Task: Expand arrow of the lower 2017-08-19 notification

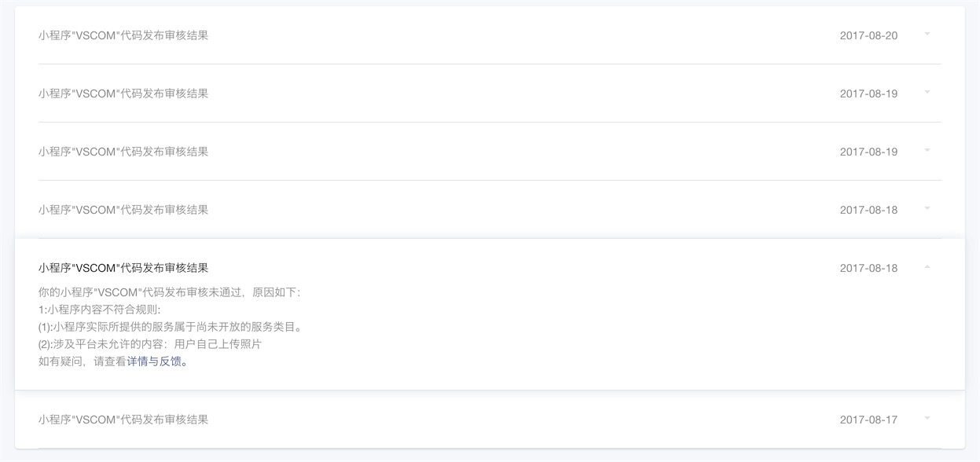Action: [x=927, y=150]
